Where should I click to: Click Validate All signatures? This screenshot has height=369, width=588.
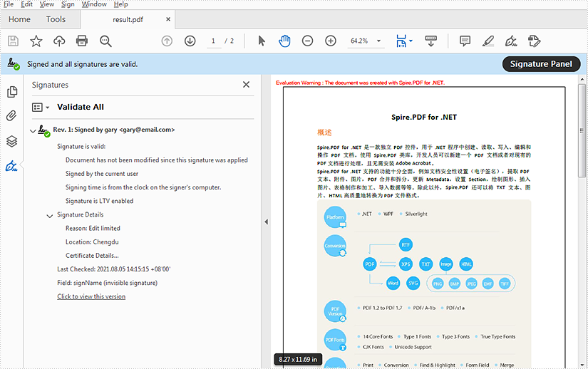[81, 107]
